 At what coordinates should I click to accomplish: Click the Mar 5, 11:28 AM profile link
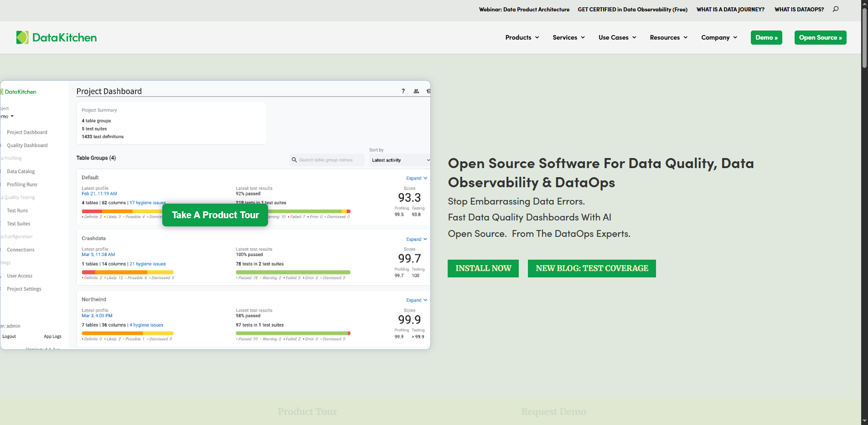pyautogui.click(x=98, y=255)
